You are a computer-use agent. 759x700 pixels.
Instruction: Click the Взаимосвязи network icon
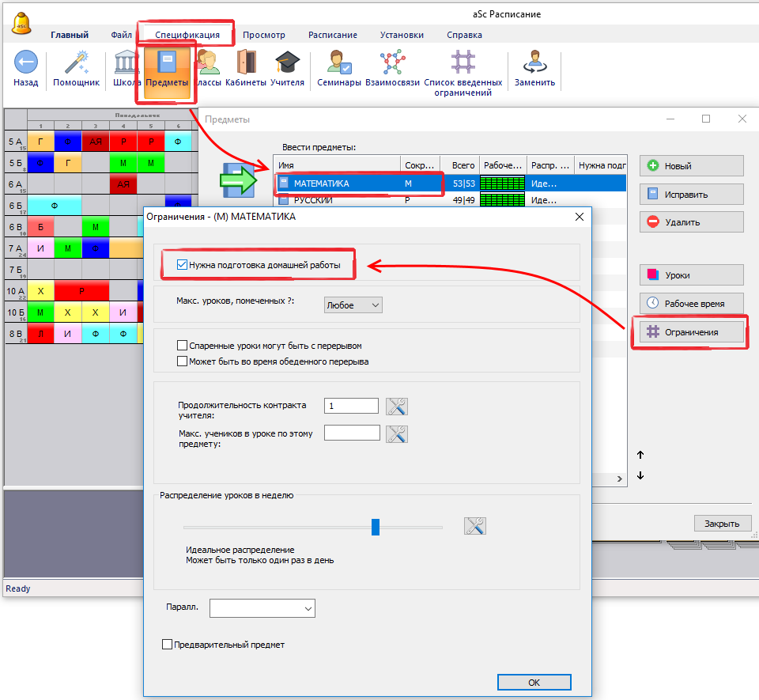[x=392, y=62]
